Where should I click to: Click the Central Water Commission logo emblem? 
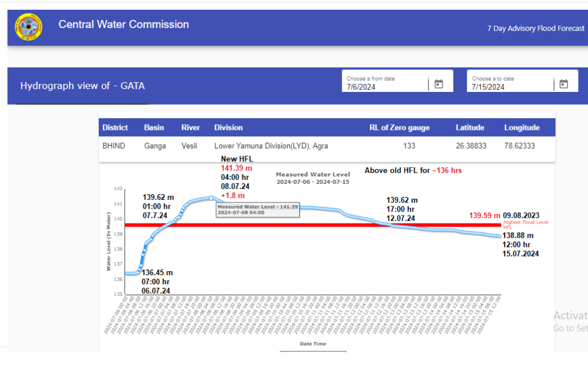pos(28,27)
